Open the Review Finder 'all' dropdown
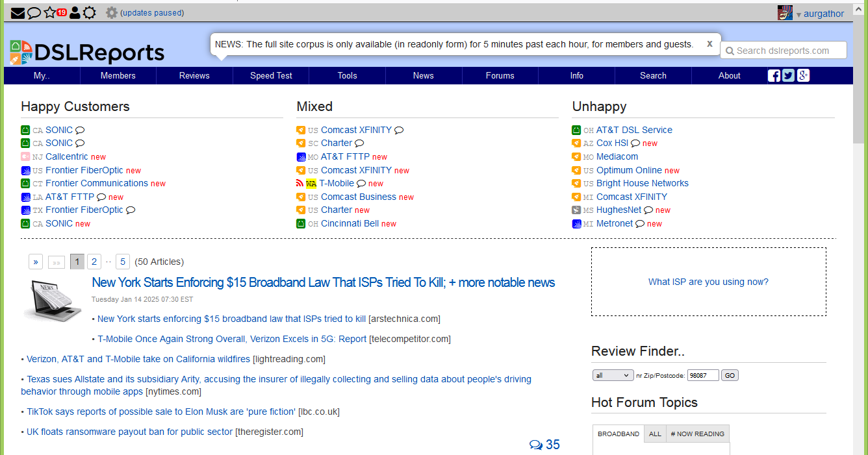Viewport: 868px width, 455px height. [x=613, y=375]
